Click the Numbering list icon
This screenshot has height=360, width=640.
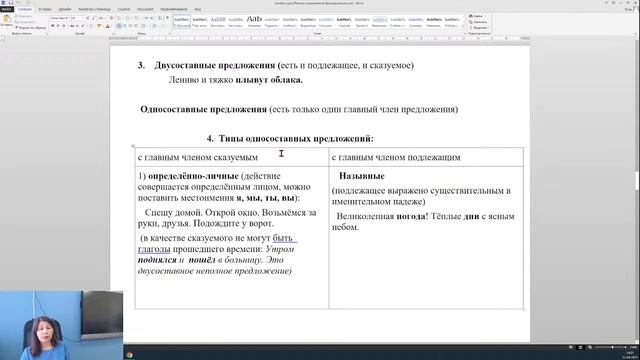(x=128, y=18)
